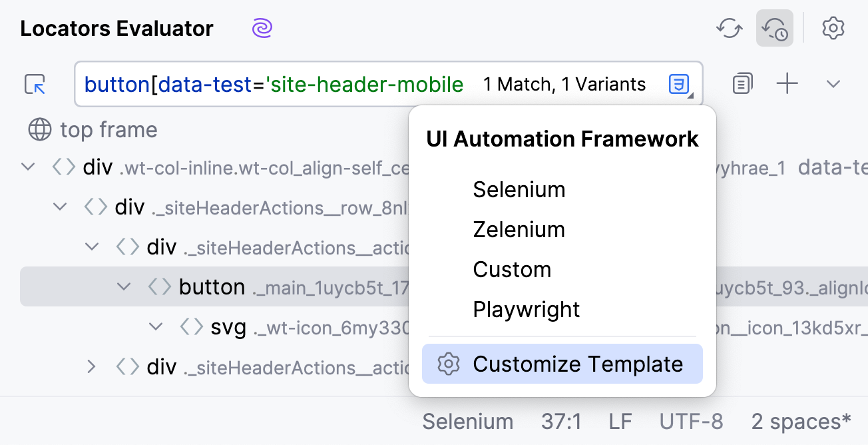Add a new locator with the plus icon

point(787,83)
